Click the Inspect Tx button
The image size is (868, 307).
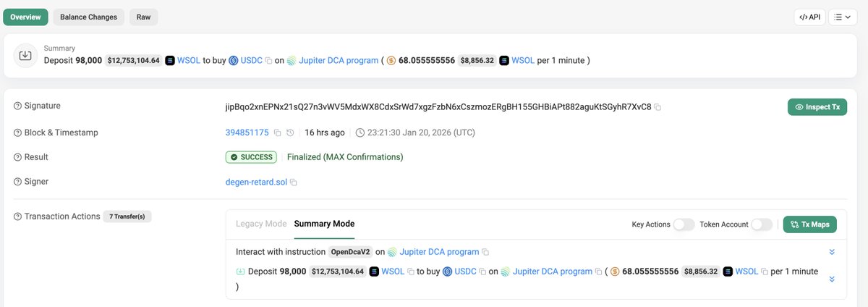click(817, 107)
